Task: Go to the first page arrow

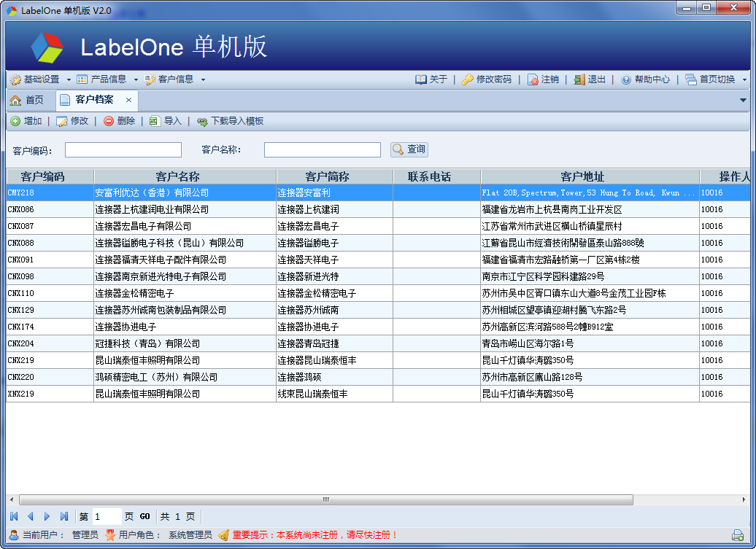Action: point(14,516)
